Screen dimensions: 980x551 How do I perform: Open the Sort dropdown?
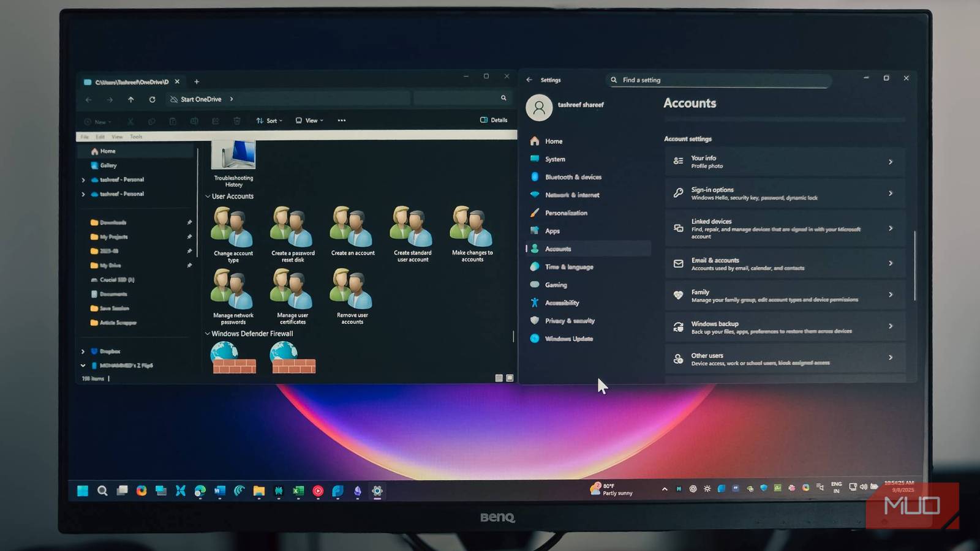click(269, 121)
